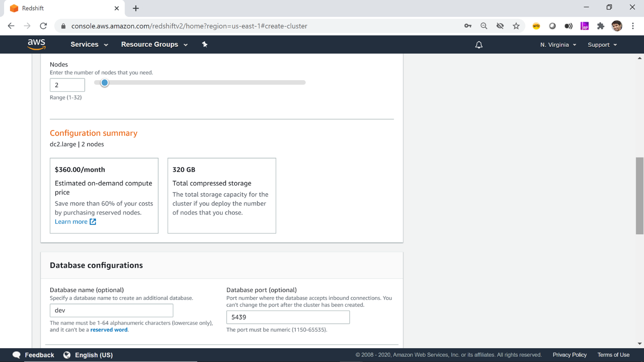Click the saved password key icon
This screenshot has width=644, height=362.
[x=468, y=26]
